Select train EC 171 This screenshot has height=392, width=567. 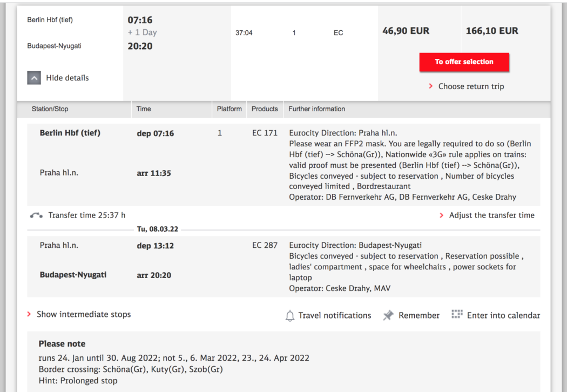[x=265, y=132]
